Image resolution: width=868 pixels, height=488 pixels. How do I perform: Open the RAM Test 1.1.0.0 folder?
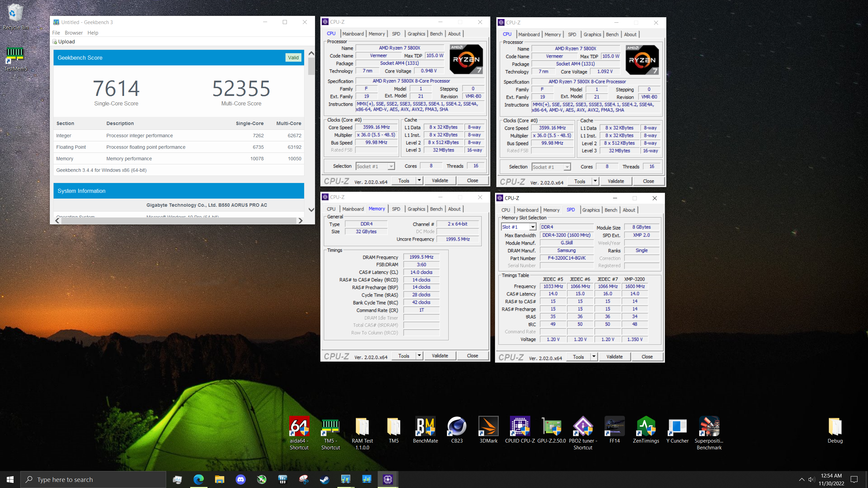pyautogui.click(x=362, y=433)
